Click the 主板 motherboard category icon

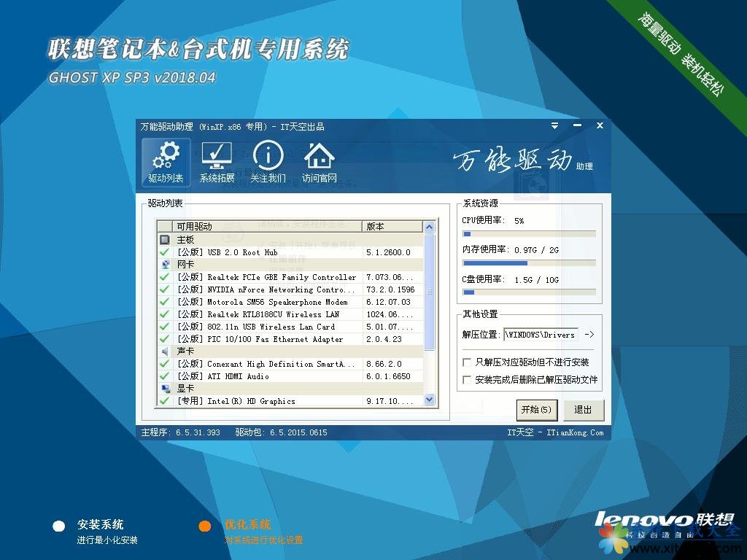166,238
